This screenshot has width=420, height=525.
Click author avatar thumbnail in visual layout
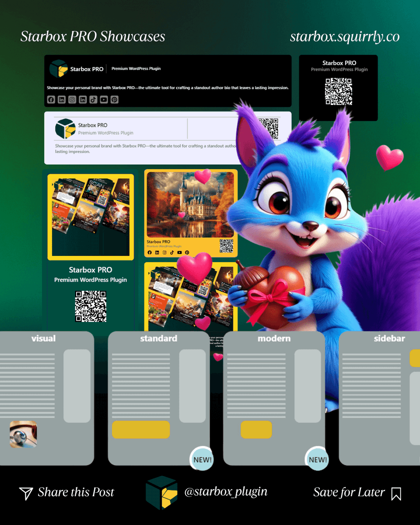pos(23,434)
